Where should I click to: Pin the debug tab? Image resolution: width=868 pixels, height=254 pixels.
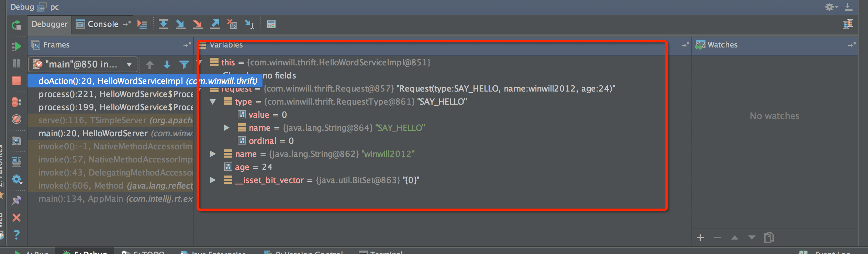[16, 200]
